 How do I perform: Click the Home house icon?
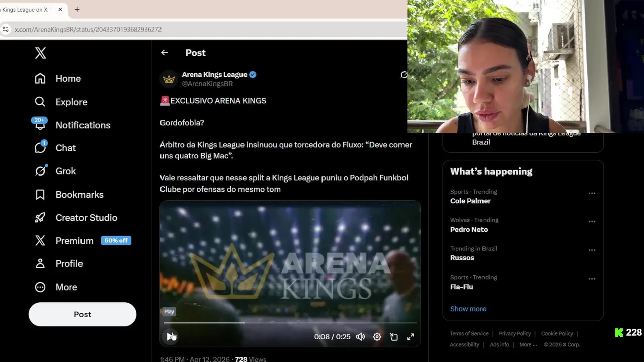point(40,78)
